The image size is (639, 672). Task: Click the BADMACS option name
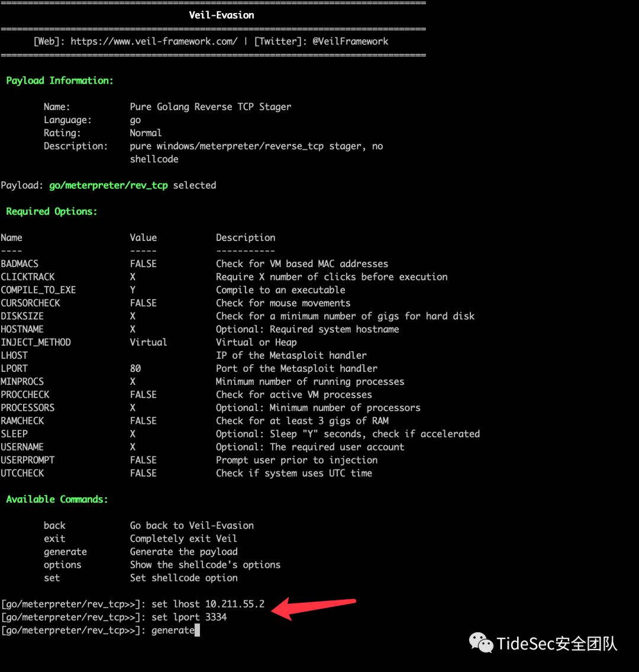pyautogui.click(x=20, y=263)
